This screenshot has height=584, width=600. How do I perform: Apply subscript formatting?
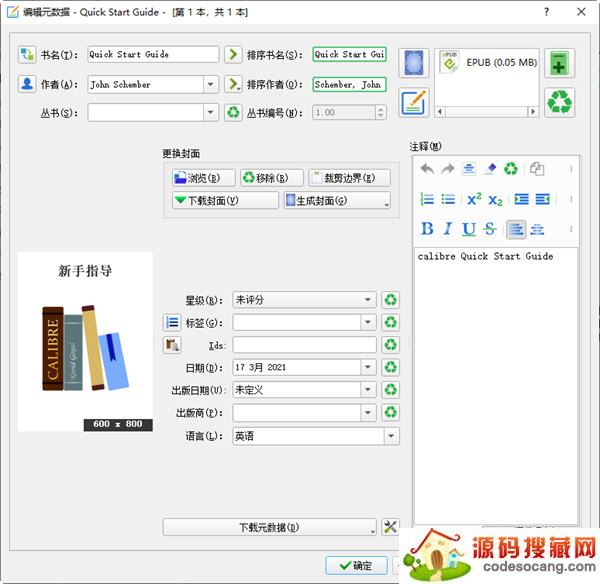495,199
